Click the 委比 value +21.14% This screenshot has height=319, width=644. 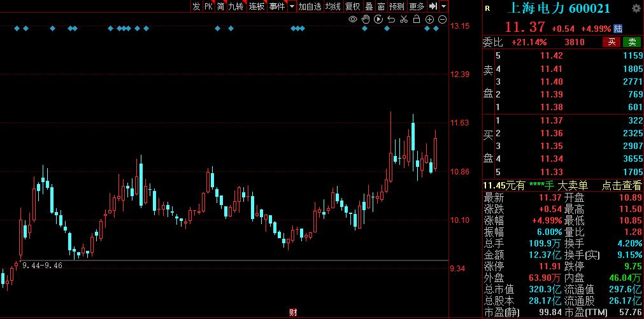click(529, 42)
